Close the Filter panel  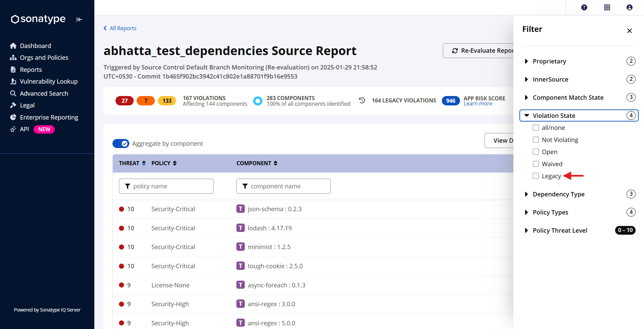630,31
